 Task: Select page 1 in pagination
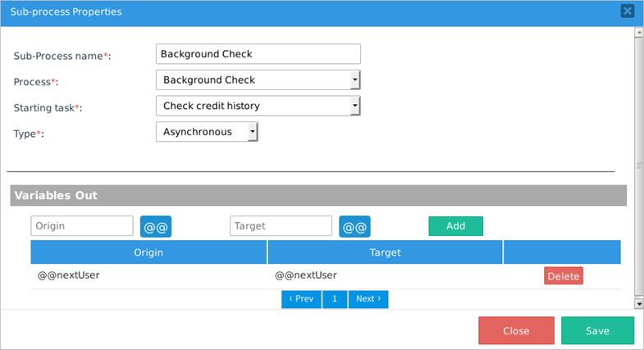click(x=335, y=299)
